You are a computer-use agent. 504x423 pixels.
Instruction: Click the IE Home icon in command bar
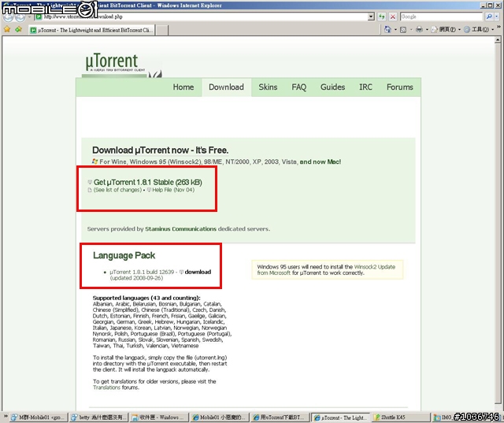[387, 30]
